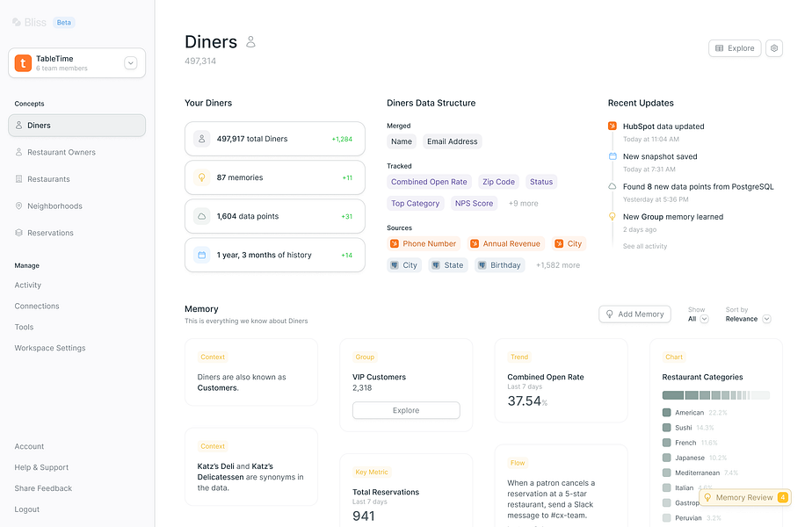The width and height of the screenshot is (812, 527).
Task: Click the person icon beside Diners title
Action: click(250, 42)
